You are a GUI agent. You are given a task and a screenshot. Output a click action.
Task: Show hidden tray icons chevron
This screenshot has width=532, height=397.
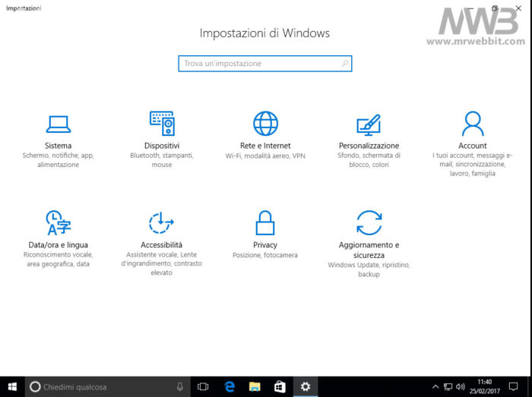(x=435, y=386)
